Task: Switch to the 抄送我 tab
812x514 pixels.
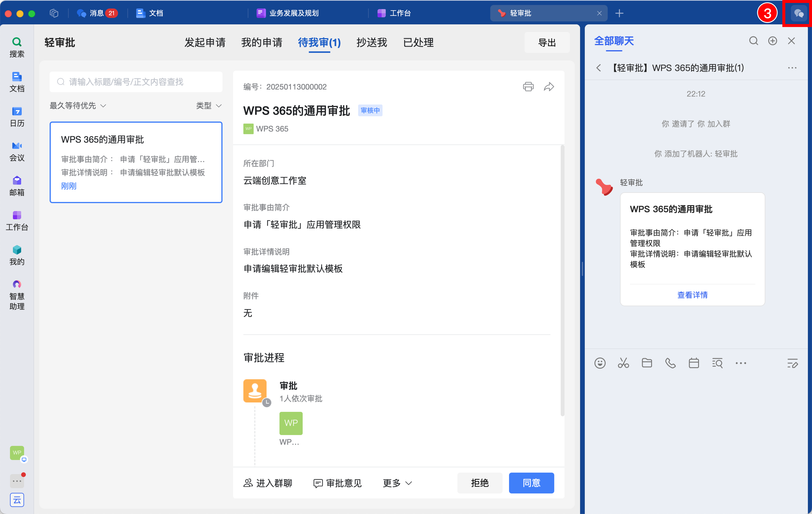Action: pos(372,43)
